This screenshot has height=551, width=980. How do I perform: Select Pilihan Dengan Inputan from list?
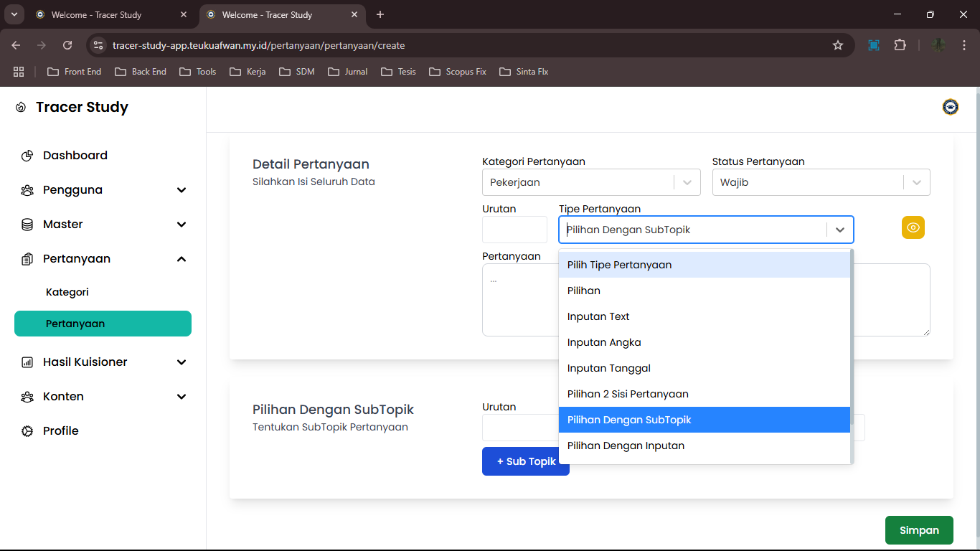point(625,446)
